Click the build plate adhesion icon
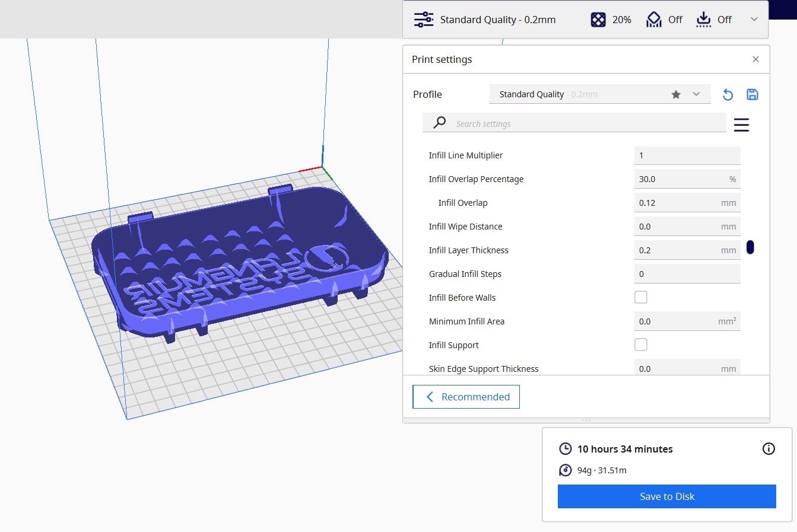The image size is (797, 532). [x=703, y=20]
